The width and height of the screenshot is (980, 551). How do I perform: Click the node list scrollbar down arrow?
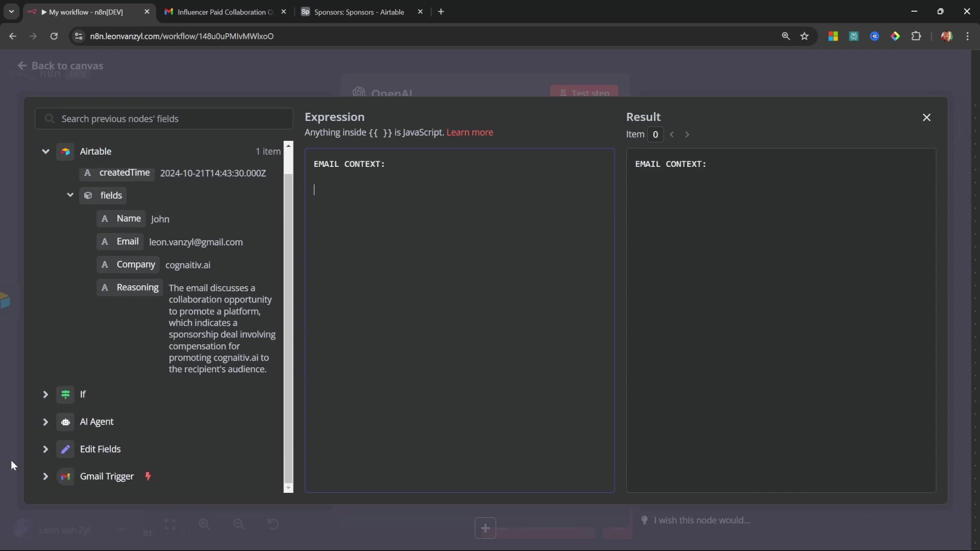288,488
